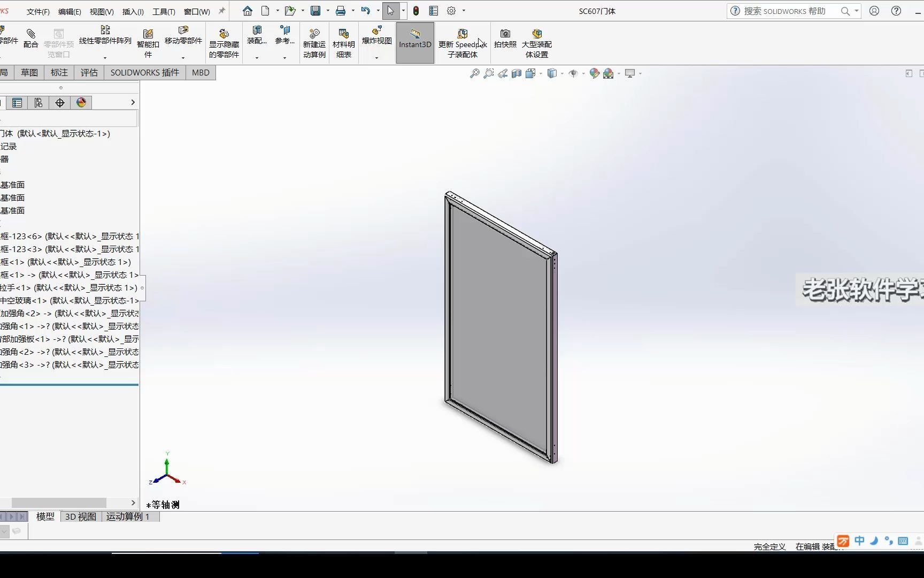Open dropdown next to Print icon
The image size is (924, 578).
353,11
